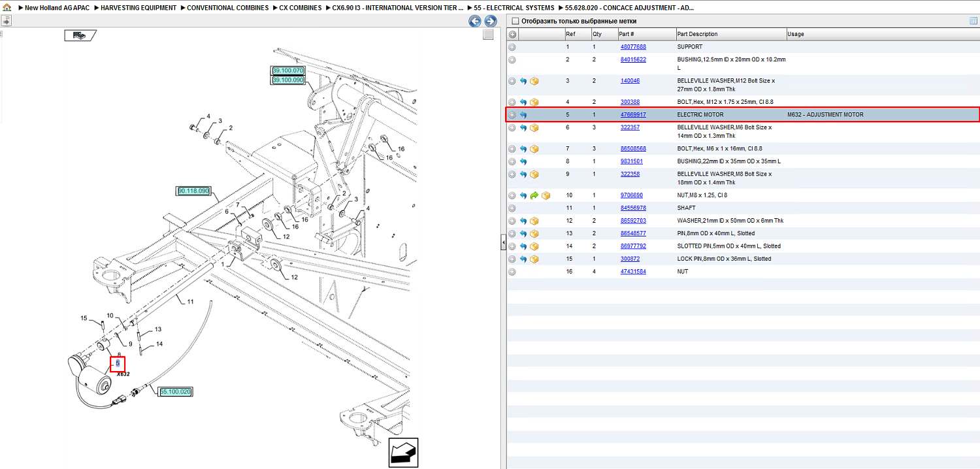This screenshot has height=469, width=980.
Task: Click the gray square button above the diagram
Action: tap(488, 35)
